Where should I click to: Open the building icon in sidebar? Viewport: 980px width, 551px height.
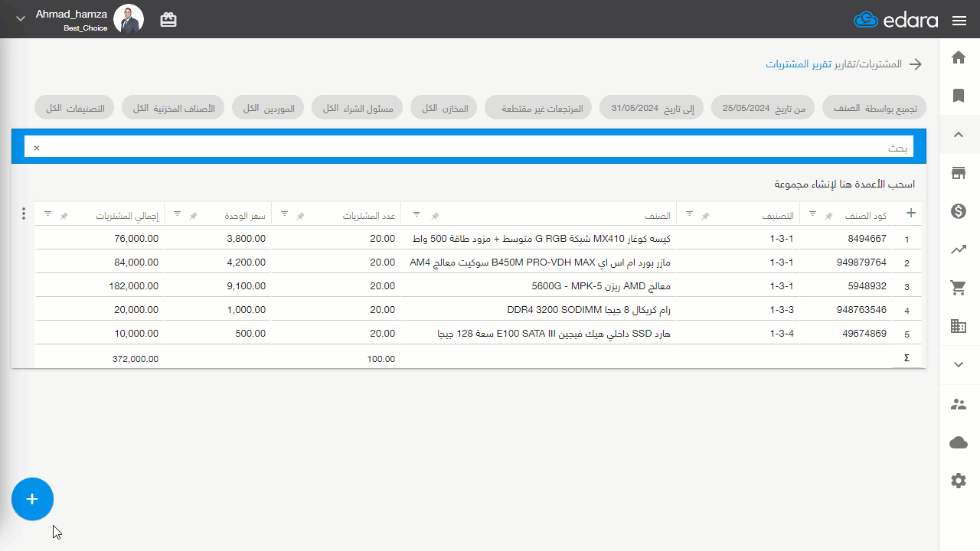[x=959, y=326]
